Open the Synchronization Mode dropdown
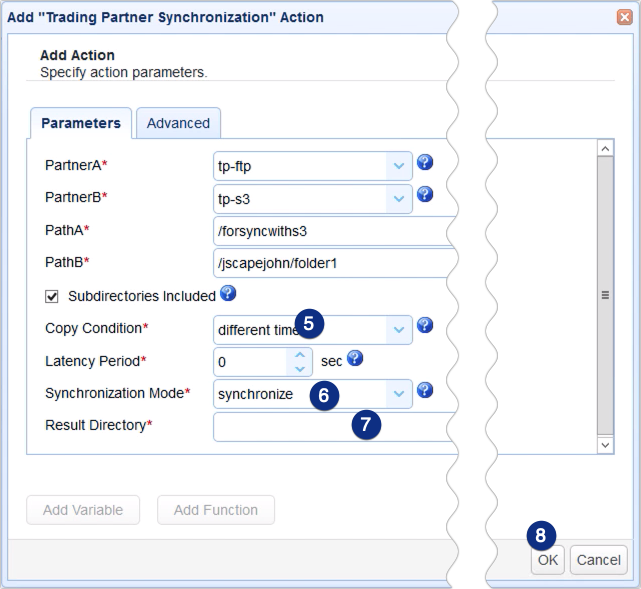Image resolution: width=641 pixels, height=589 pixels. point(399,393)
